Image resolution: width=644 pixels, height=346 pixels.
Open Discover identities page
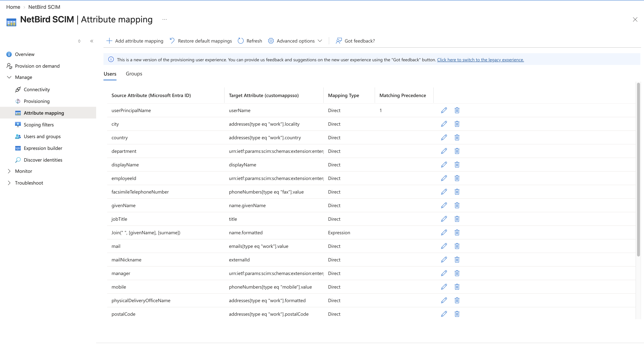(x=43, y=160)
